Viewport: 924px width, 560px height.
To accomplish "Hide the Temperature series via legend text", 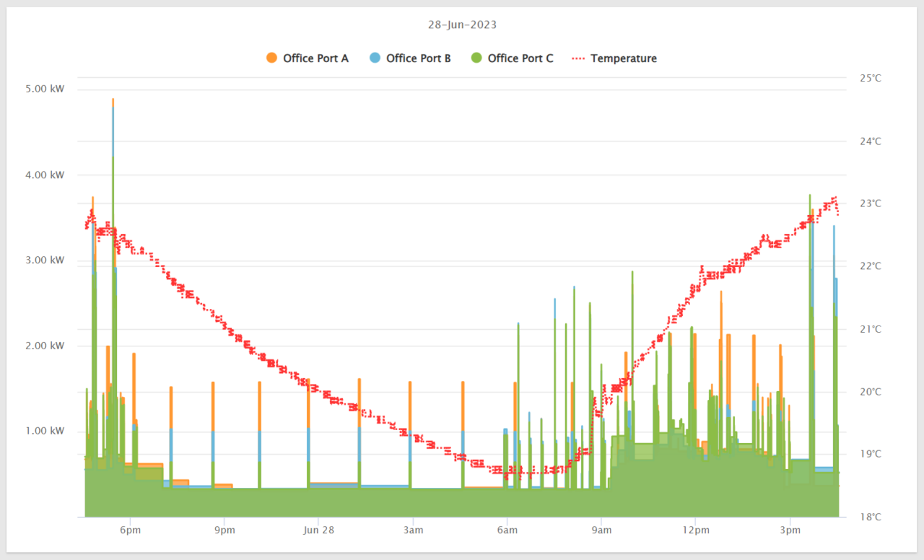I will (624, 58).
